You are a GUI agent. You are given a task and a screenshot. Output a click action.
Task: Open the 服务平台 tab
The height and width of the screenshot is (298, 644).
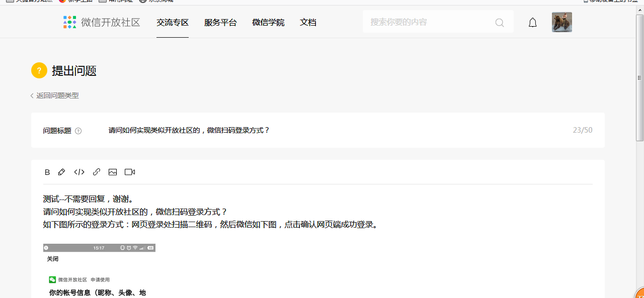coord(220,23)
